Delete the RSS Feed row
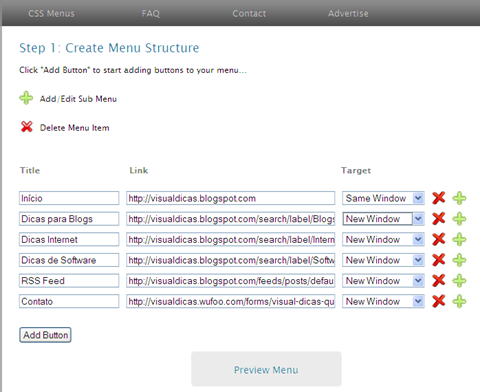This screenshot has width=480, height=392. [439, 281]
